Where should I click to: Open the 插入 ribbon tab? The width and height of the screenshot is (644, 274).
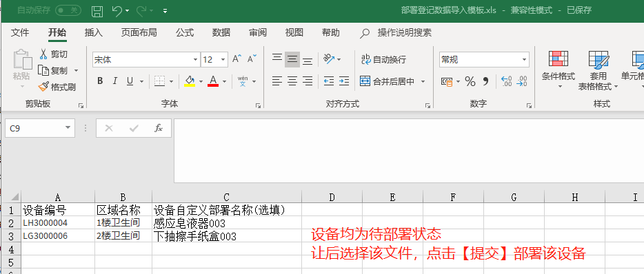pyautogui.click(x=94, y=33)
